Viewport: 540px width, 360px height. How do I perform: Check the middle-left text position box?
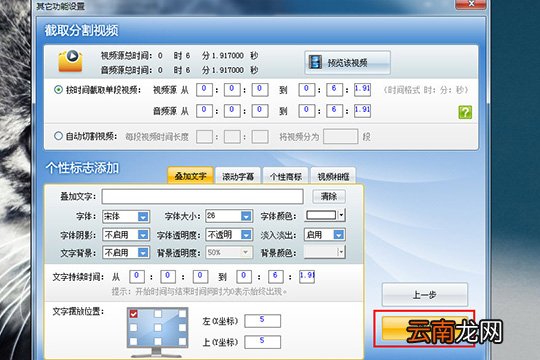pos(134,328)
